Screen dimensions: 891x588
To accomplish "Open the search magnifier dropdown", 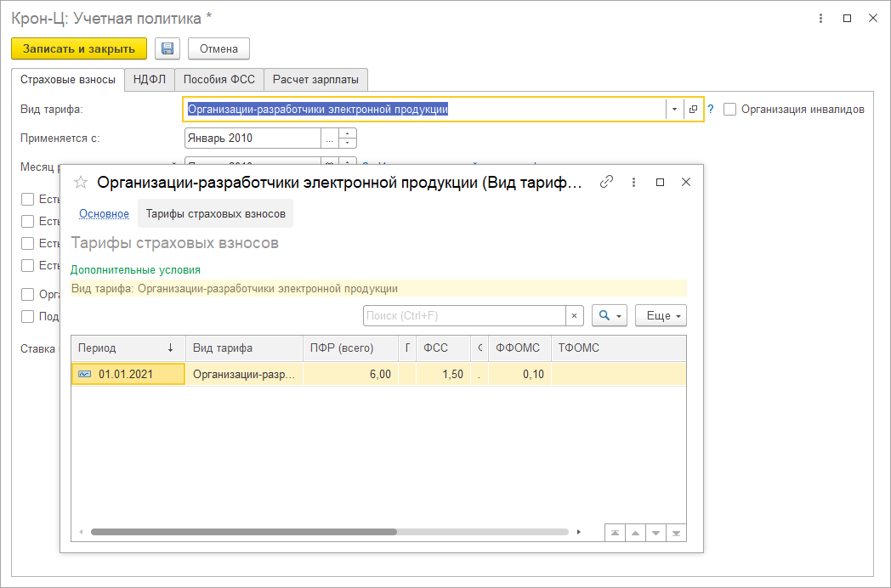I will [609, 316].
